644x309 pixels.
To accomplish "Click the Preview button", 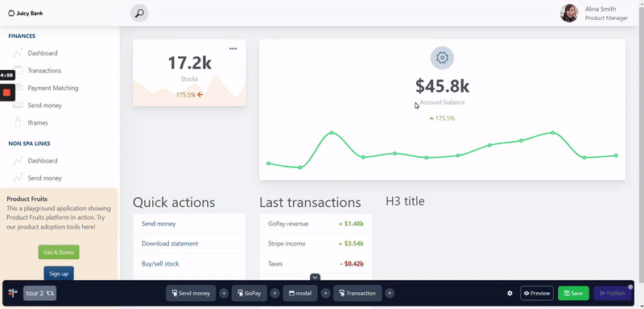I will (537, 293).
